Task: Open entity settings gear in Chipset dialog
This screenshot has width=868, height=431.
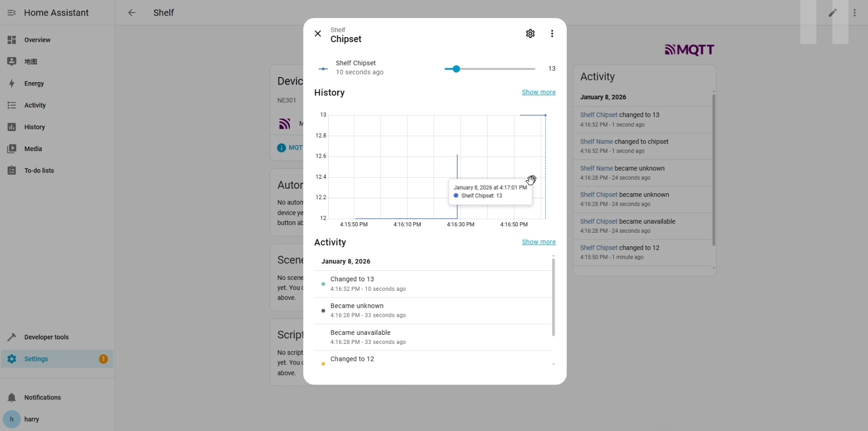Action: pos(530,34)
